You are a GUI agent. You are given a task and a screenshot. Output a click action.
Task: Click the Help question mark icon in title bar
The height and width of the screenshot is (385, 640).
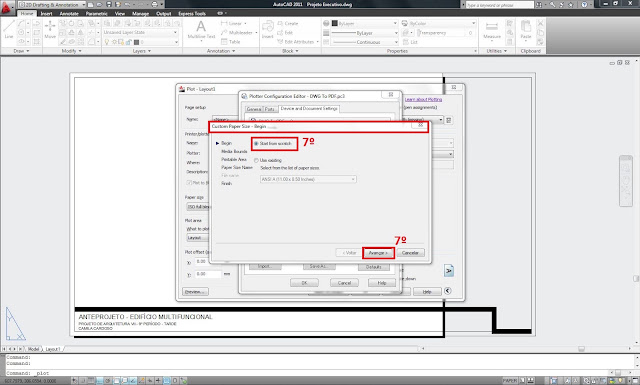(584, 4)
